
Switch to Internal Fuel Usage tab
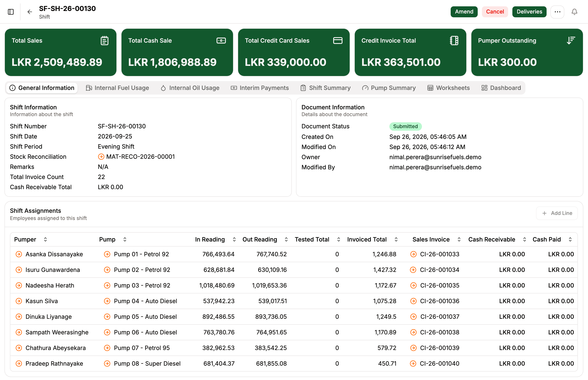click(117, 88)
